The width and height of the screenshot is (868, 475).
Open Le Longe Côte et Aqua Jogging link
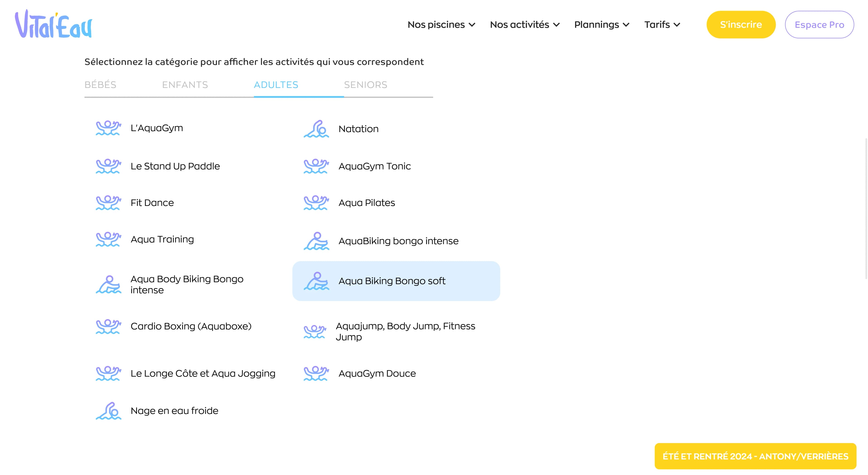203,373
